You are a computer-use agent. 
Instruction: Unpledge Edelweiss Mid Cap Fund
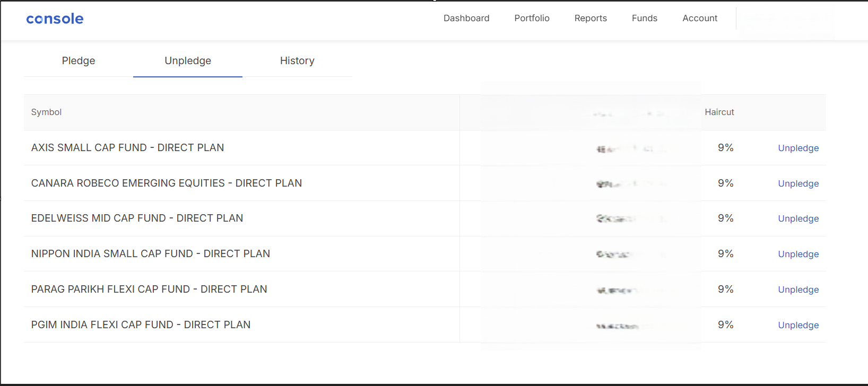798,218
